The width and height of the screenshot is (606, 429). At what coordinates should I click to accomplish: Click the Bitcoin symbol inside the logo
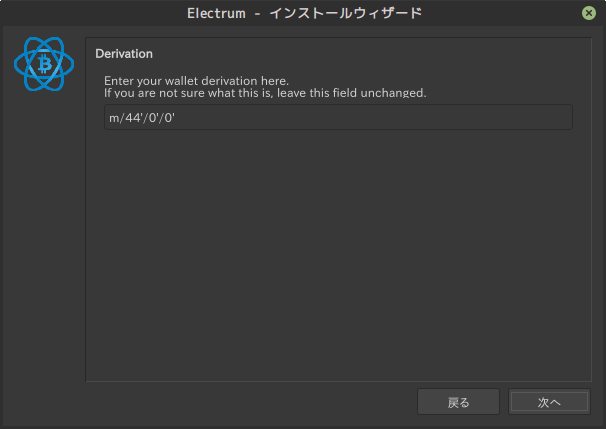(x=44, y=65)
